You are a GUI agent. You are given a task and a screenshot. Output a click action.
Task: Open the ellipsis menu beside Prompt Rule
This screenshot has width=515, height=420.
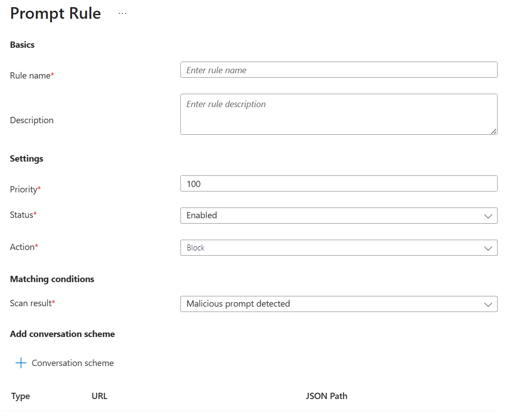[122, 14]
